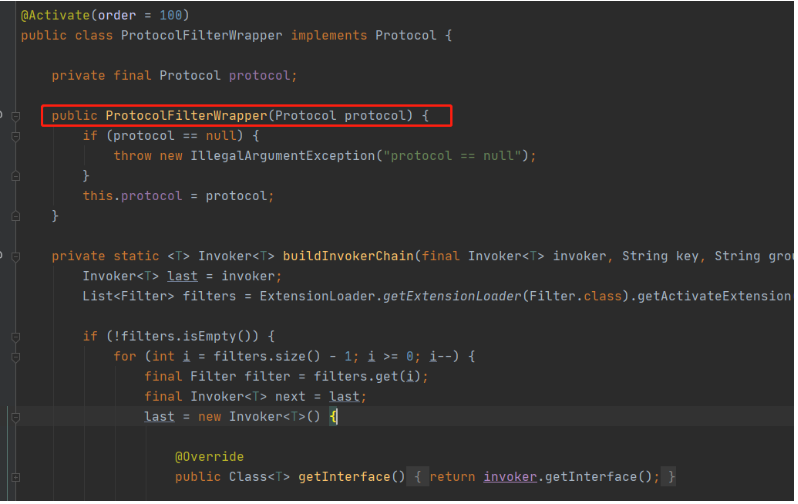Click 'next' variable declaration
Viewport: 798px width, 504px height.
[290, 397]
